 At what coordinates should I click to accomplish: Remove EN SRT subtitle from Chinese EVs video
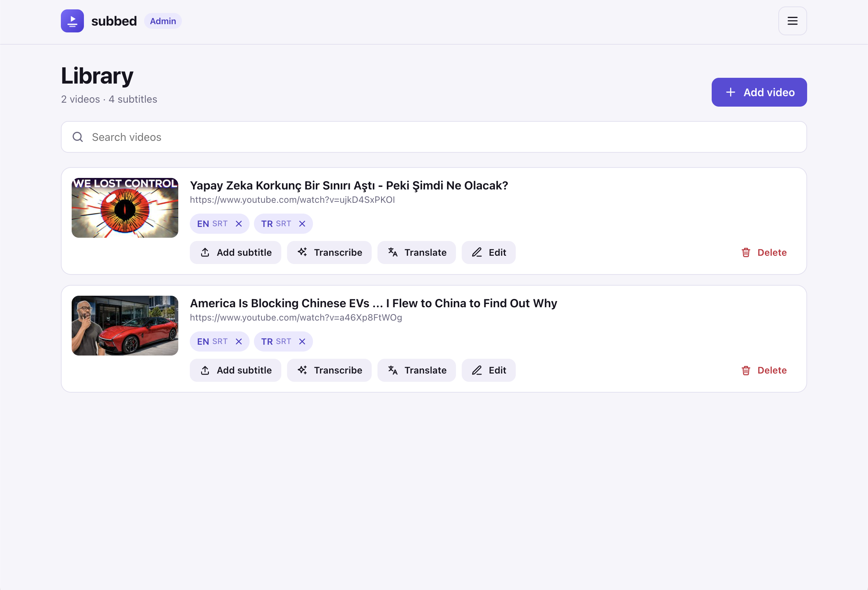click(239, 342)
